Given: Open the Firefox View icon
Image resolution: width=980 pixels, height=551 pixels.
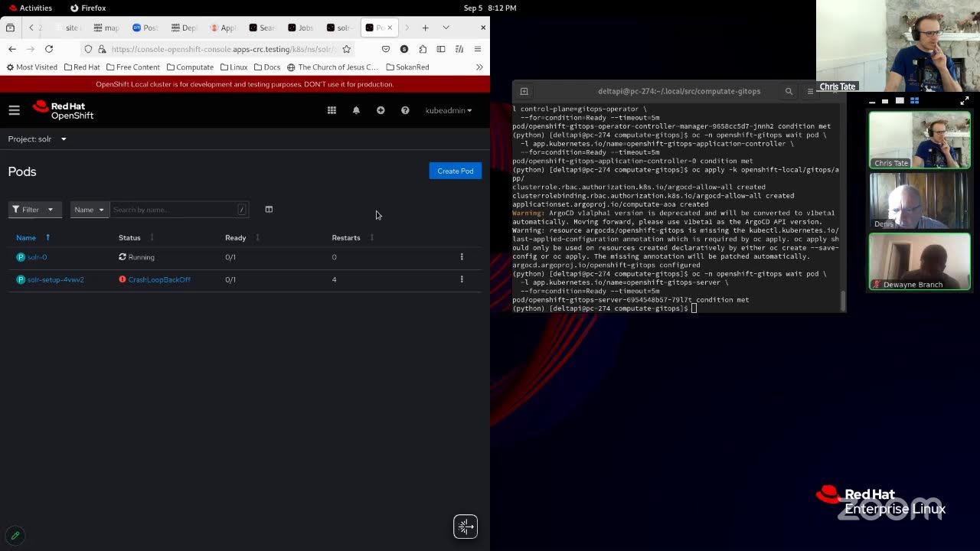Looking at the screenshot, I should (10, 28).
